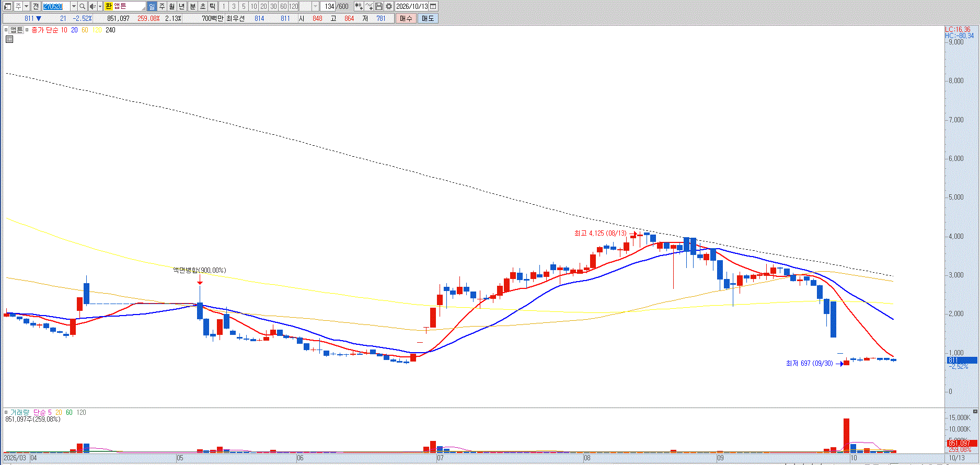980x465 pixels.
Task: Expand the stock code dropdown arrow
Action: (74, 6)
